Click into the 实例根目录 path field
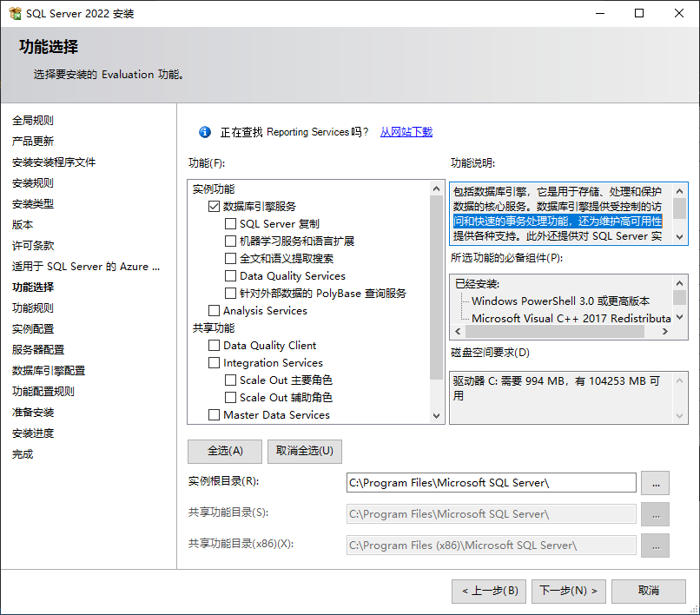700x615 pixels. [491, 483]
